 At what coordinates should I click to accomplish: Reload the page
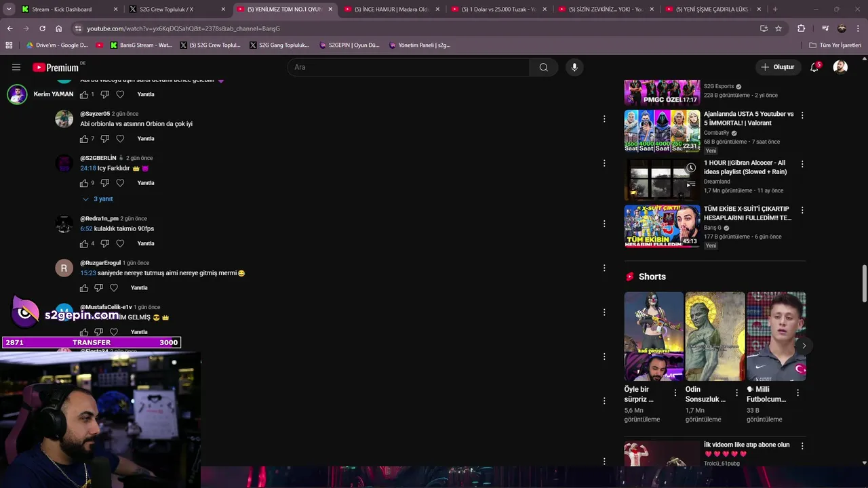42,28
